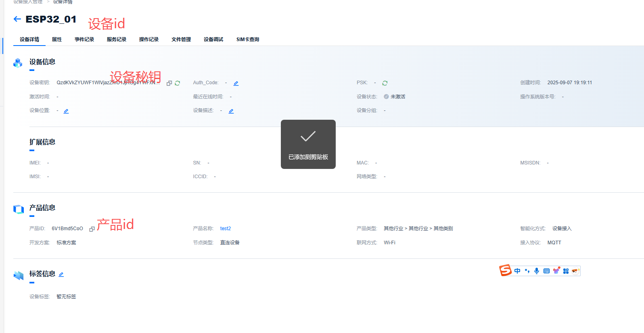Switch Sogou Chinese/English mode
644x333 pixels.
coord(517,271)
